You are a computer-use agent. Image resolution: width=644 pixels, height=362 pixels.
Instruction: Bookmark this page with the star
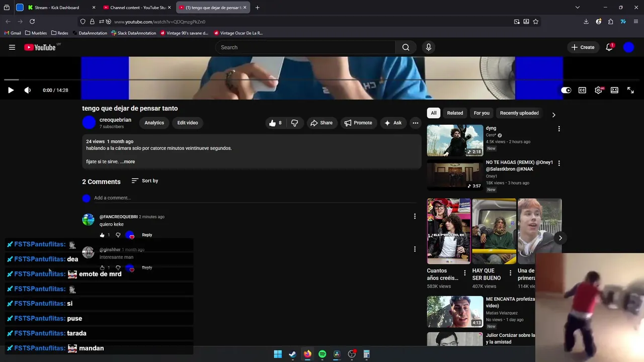535,22
